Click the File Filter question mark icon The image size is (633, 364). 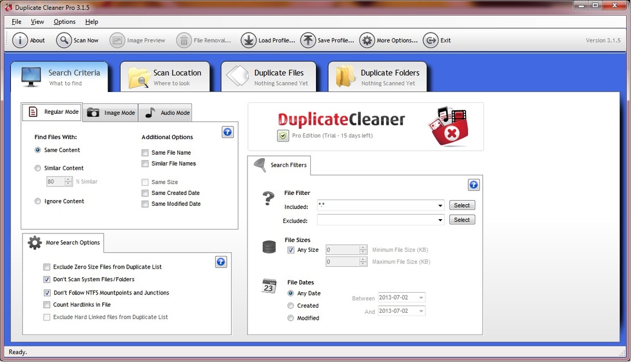click(x=269, y=198)
